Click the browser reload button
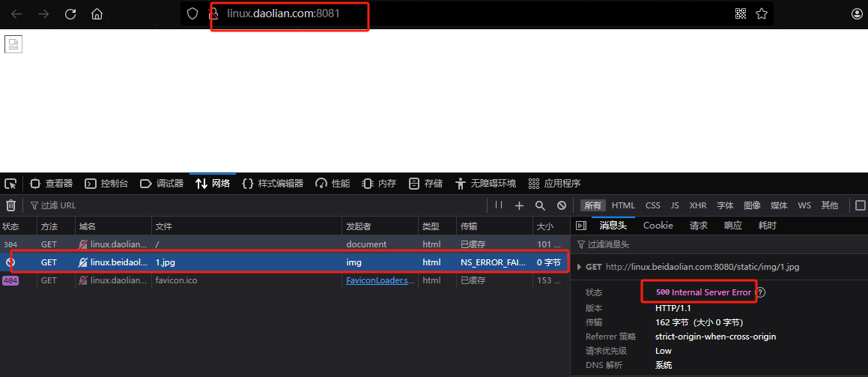The width and height of the screenshot is (868, 377). 70,13
